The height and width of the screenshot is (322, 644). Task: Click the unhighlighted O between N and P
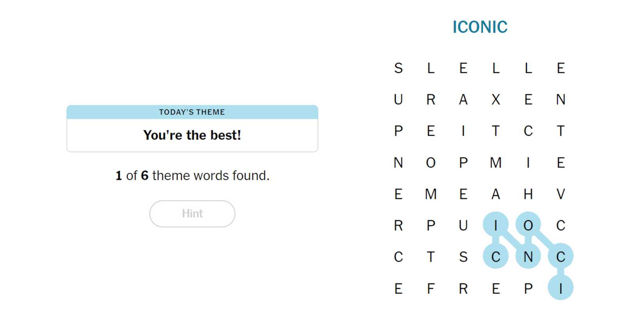[431, 162]
